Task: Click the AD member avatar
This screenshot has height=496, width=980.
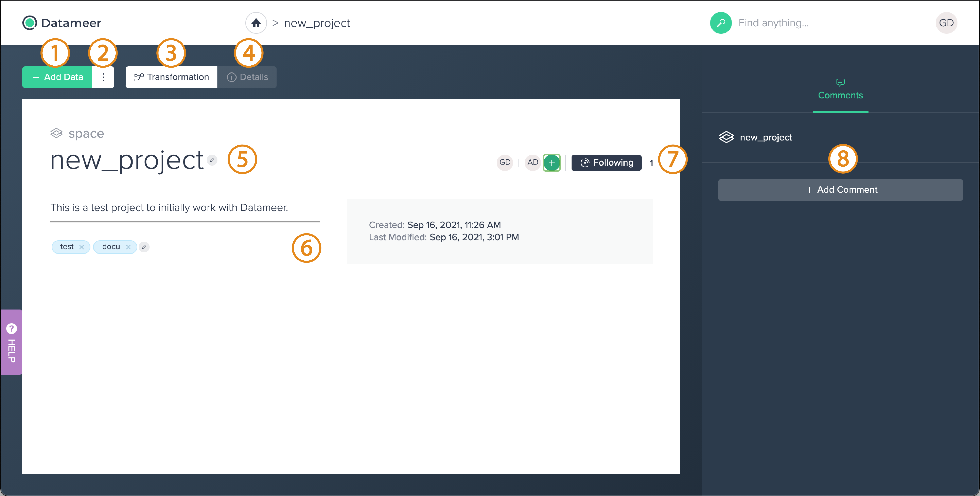Action: 533,163
